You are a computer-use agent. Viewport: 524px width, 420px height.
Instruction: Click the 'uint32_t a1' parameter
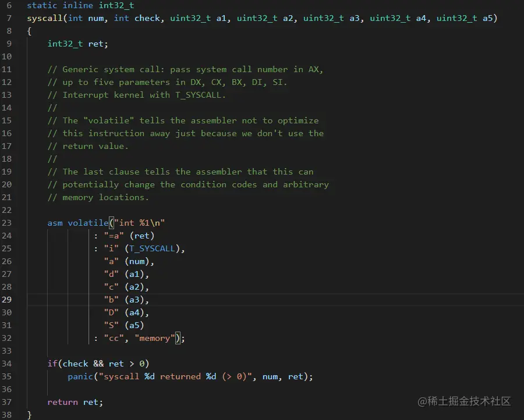198,18
